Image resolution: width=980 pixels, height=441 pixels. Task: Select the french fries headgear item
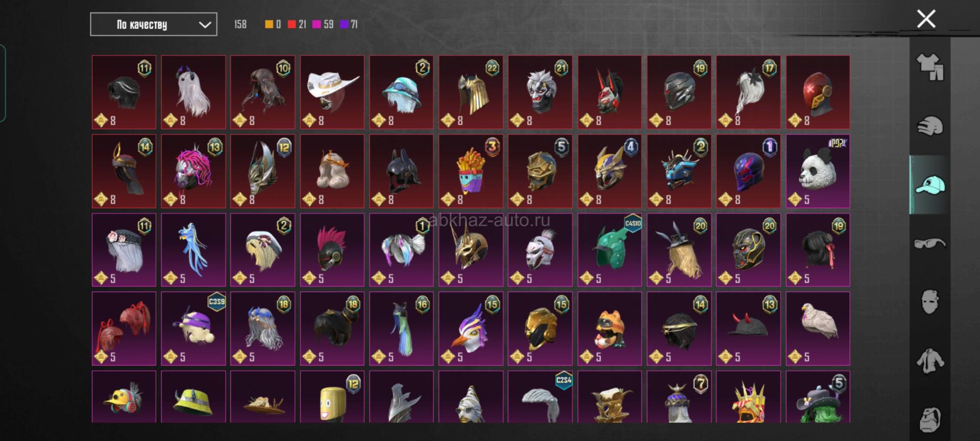coord(471,171)
